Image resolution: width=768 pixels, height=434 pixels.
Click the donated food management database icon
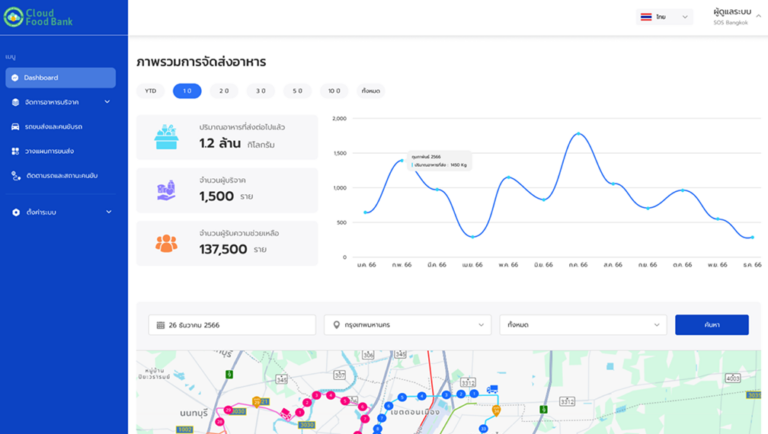tap(15, 102)
